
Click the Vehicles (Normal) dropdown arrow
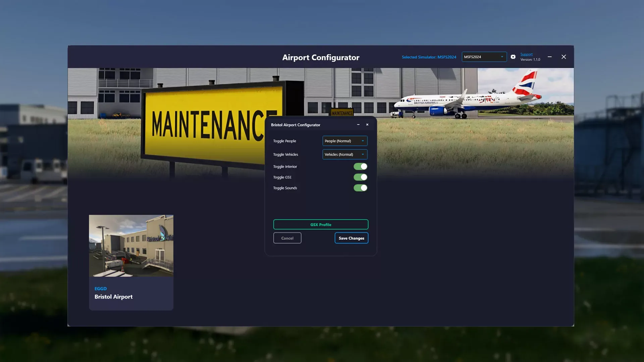point(363,155)
